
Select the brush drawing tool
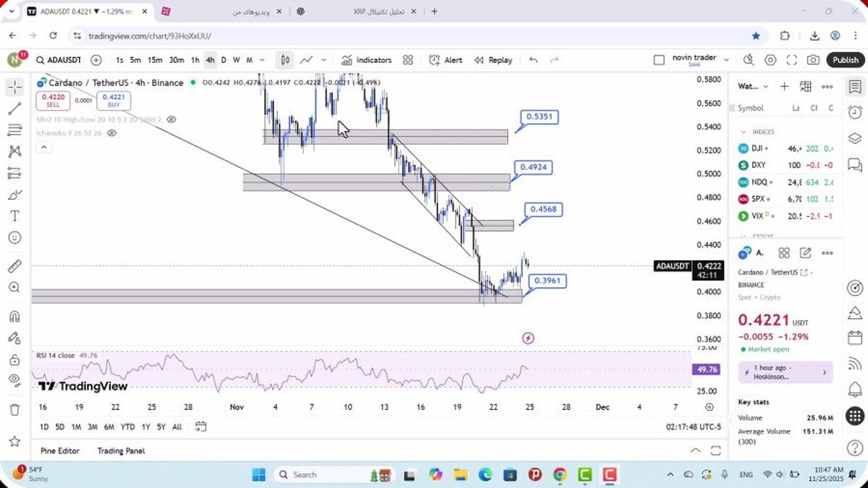[x=14, y=195]
